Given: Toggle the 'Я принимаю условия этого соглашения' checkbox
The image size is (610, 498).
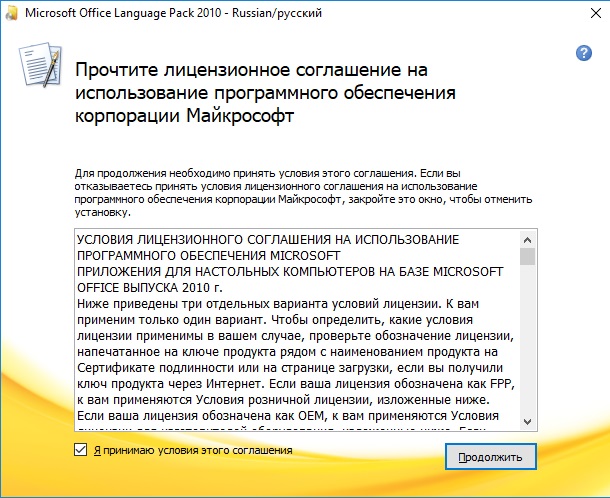Looking at the screenshot, I should coord(81,450).
